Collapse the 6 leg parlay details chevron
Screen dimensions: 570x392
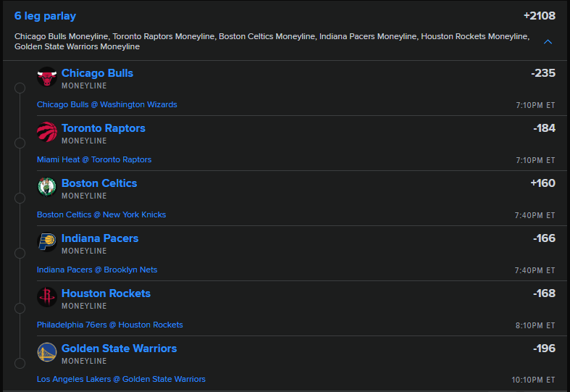[x=548, y=42]
